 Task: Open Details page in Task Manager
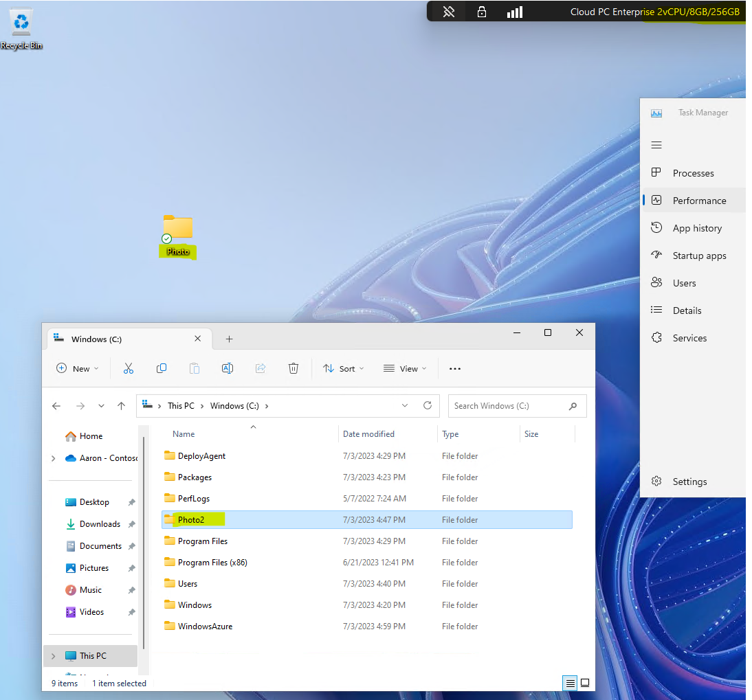(694, 311)
